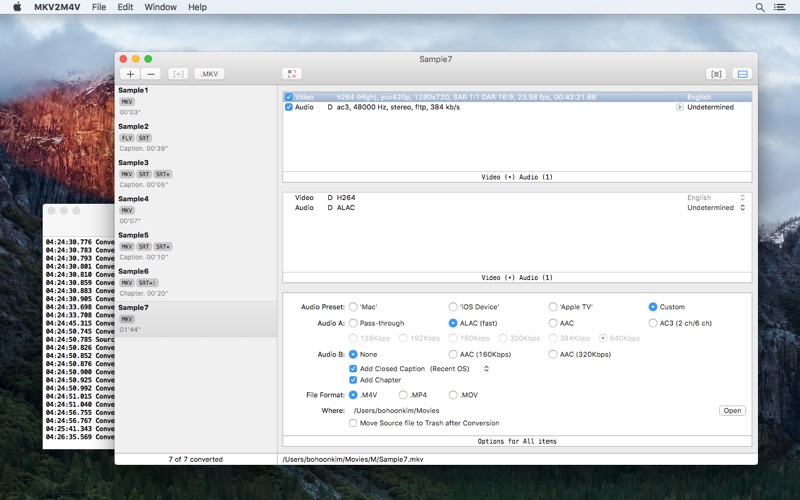Toggle the bracketed panel view icon
The width and height of the screenshot is (800, 500).
click(716, 74)
